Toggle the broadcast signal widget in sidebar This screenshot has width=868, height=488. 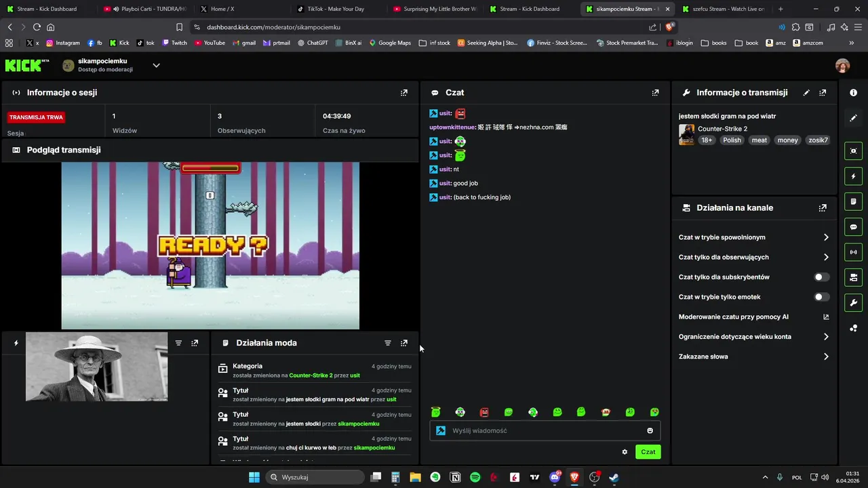853,252
